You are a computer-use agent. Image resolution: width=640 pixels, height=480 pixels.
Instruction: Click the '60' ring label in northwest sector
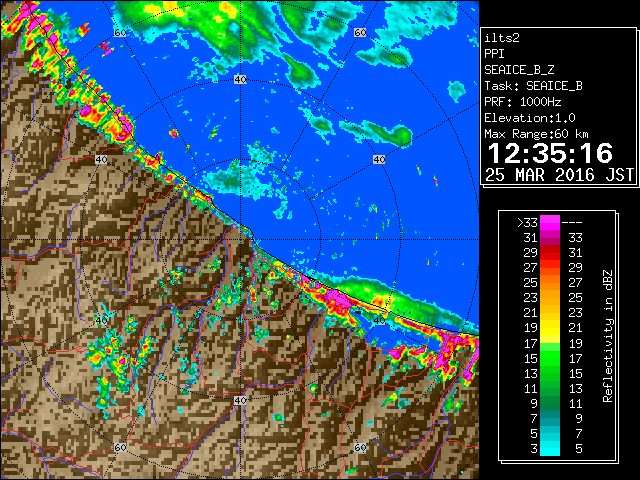click(120, 33)
